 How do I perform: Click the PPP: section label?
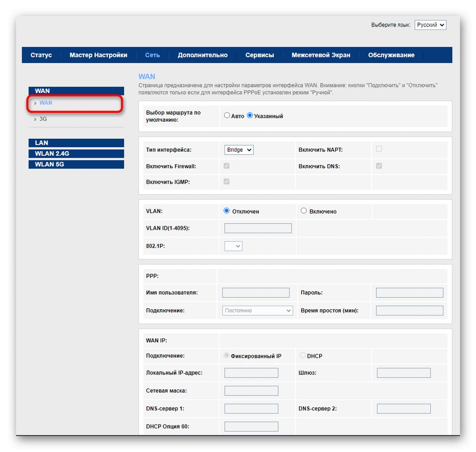tap(152, 276)
